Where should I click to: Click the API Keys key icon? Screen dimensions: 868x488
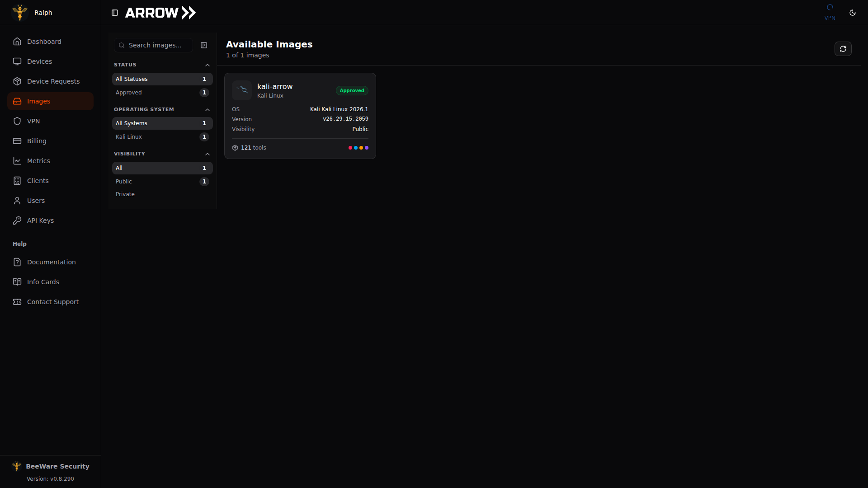pyautogui.click(x=17, y=221)
